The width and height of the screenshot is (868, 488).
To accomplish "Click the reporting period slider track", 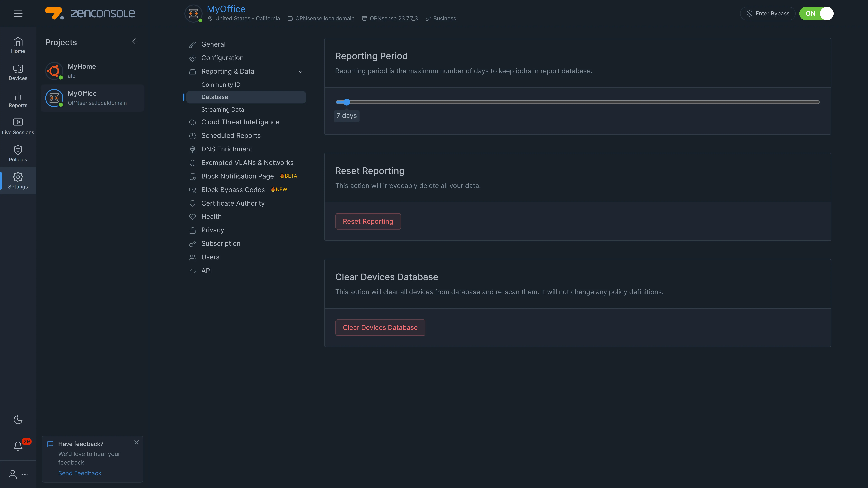I will [578, 102].
